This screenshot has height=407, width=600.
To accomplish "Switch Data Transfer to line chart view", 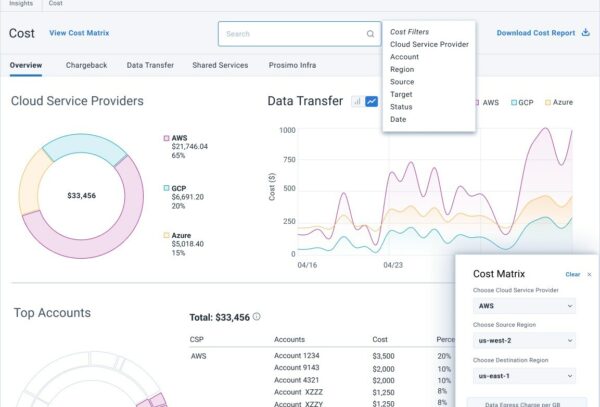I will (x=371, y=101).
